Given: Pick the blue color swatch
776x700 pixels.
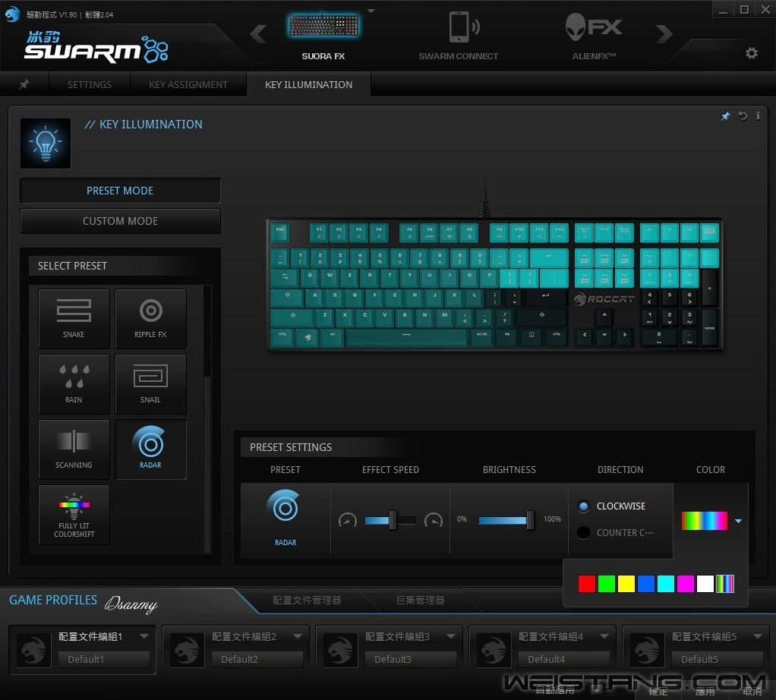Looking at the screenshot, I should click(646, 584).
